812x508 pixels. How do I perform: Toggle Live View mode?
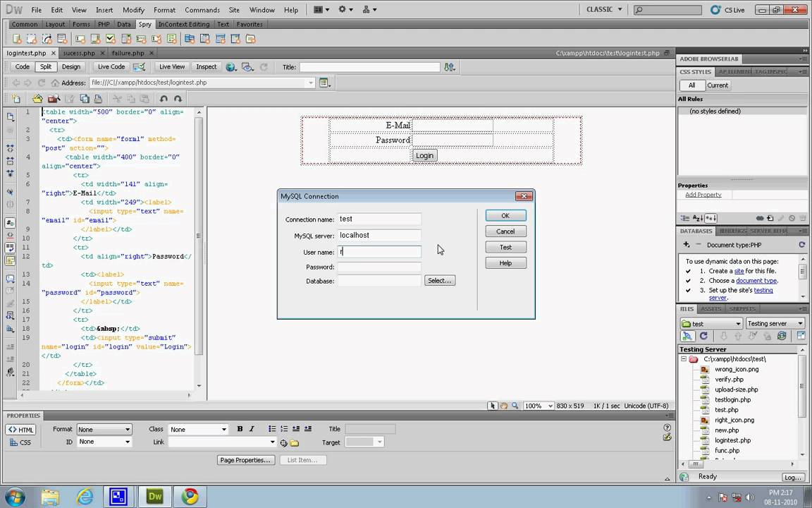172,67
